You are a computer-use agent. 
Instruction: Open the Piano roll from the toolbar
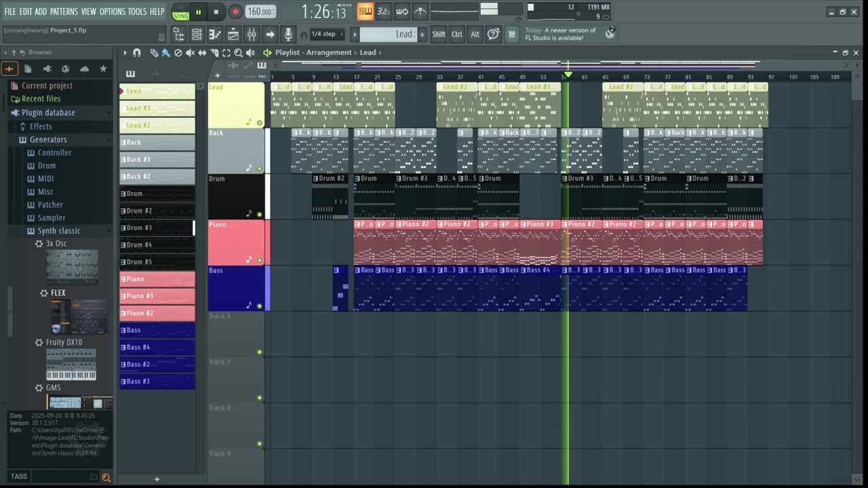pyautogui.click(x=215, y=34)
